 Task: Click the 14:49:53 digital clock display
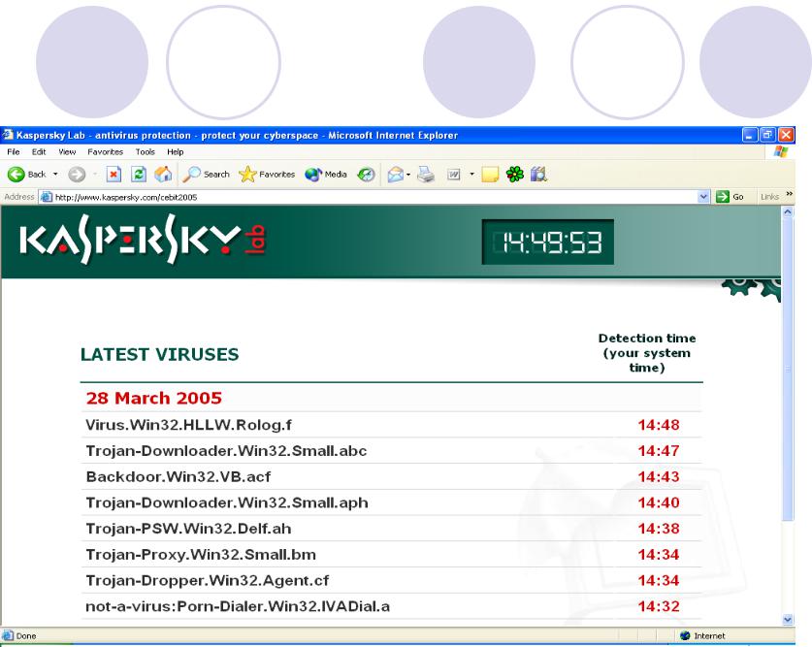pos(548,242)
